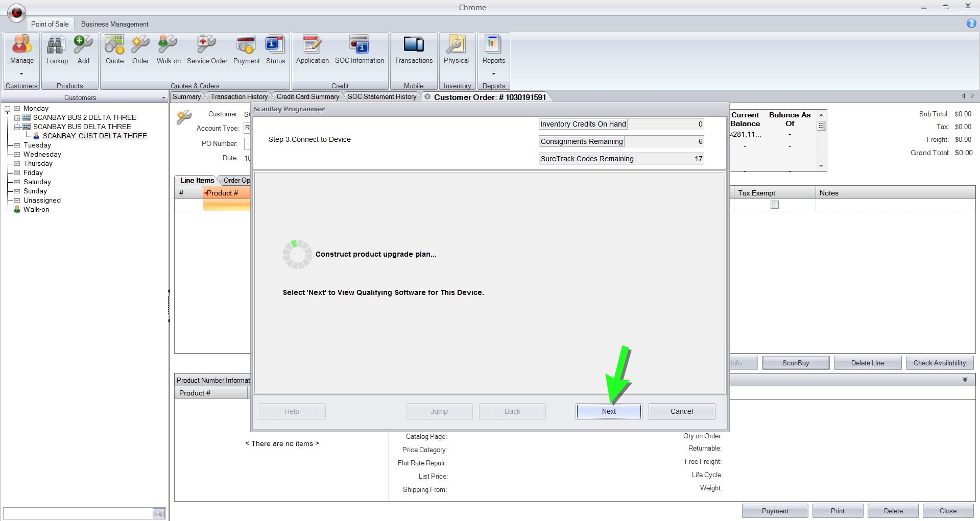Click Next in ScanBay Programmer dialog
Viewport: 980px width, 521px height.
coord(608,411)
